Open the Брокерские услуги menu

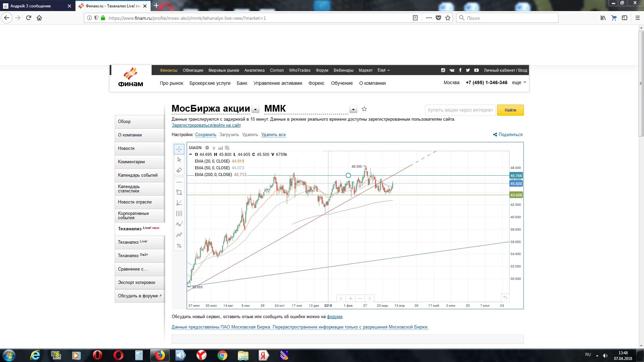pos(210,83)
